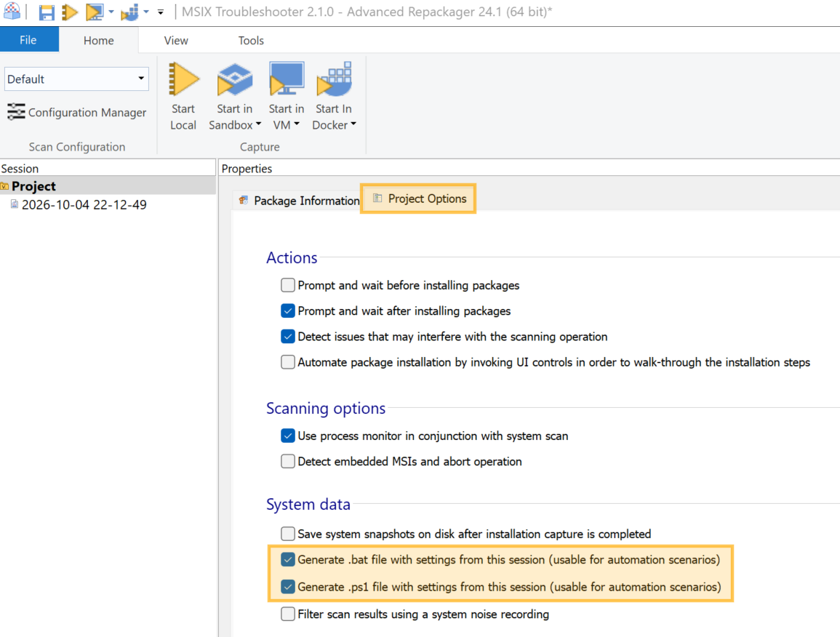Enable Detect embedded MSIs and abort operation
The width and height of the screenshot is (840, 637).
288,461
